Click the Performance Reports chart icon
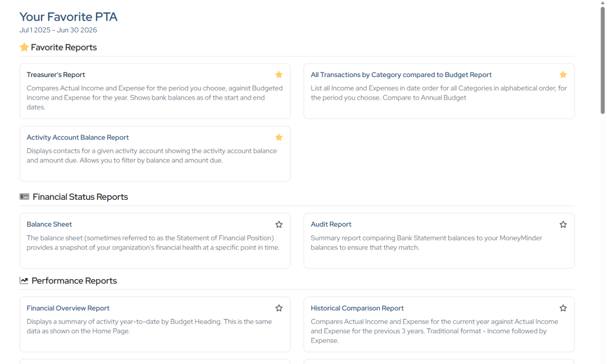The width and height of the screenshot is (607, 364). pyautogui.click(x=24, y=281)
